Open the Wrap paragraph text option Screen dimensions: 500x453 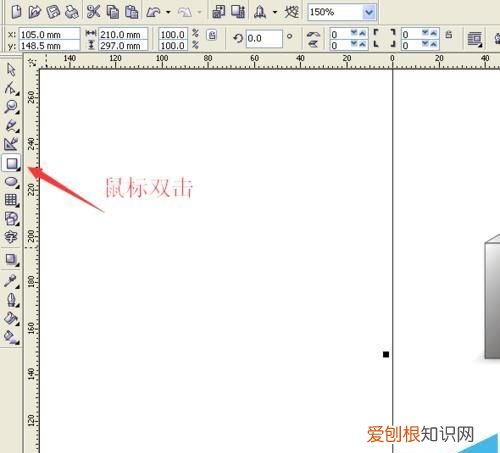pos(475,39)
